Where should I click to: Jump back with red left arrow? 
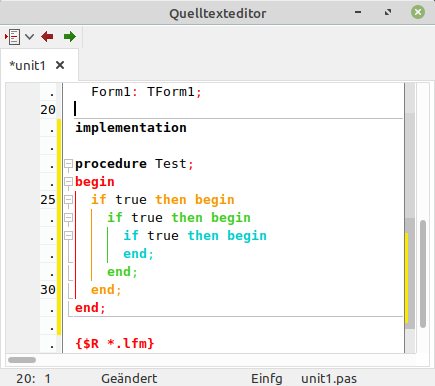click(x=47, y=37)
